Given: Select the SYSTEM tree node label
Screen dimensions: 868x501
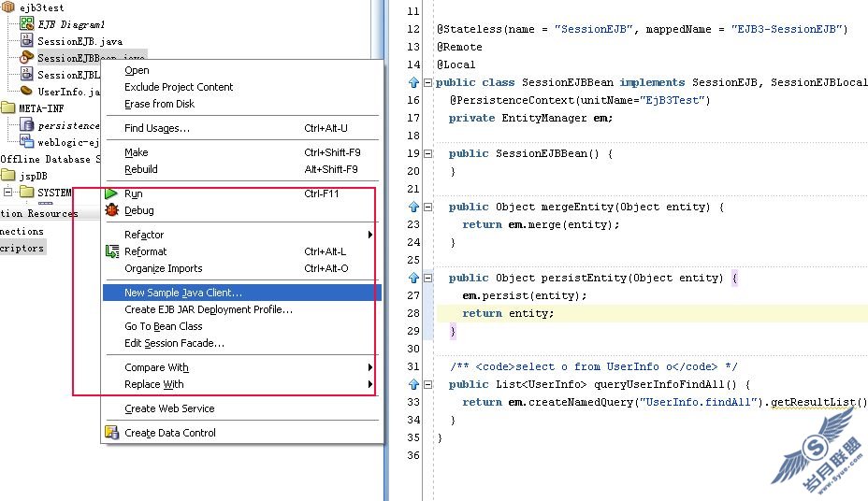Looking at the screenshot, I should coord(54,193).
